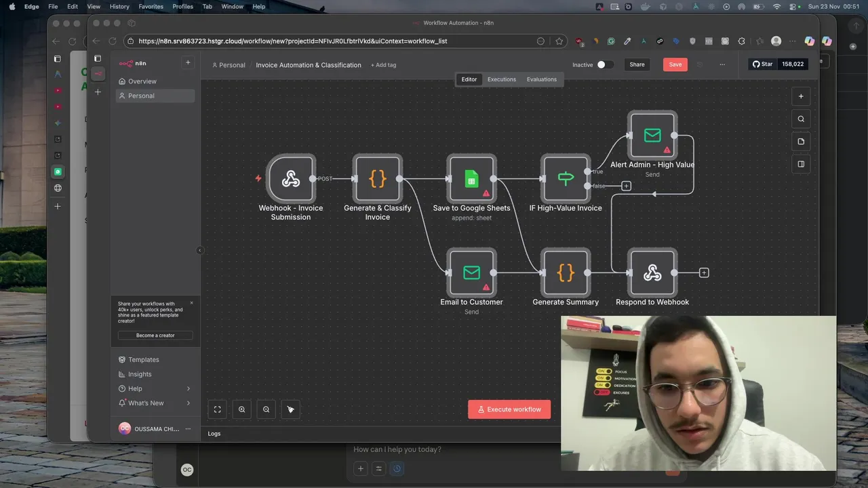Reload the page with refresh button
The height and width of the screenshot is (488, 868).
[x=113, y=41]
